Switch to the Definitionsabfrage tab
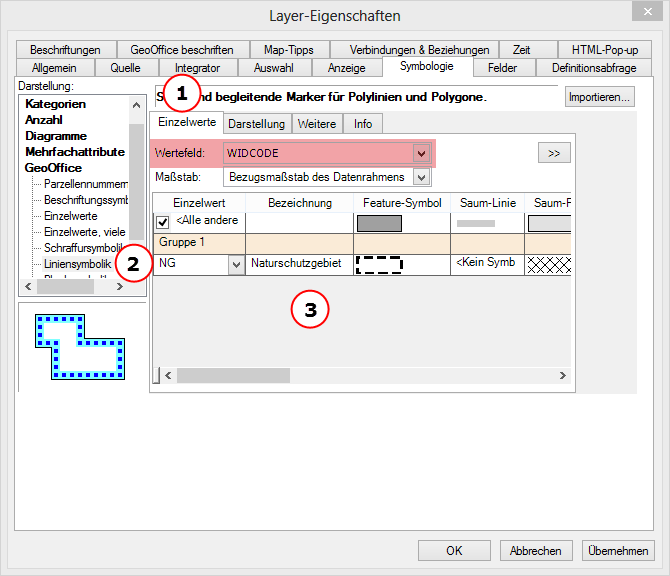 point(594,67)
